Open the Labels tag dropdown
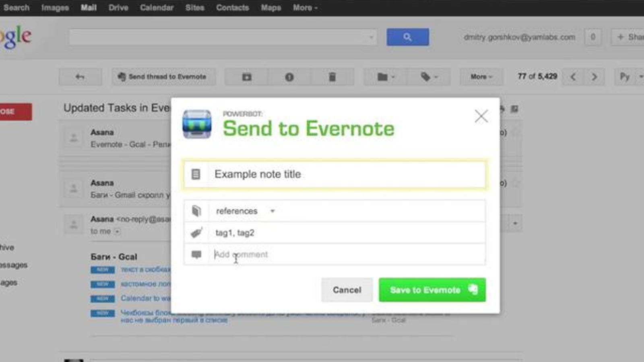644x362 pixels. (x=429, y=77)
